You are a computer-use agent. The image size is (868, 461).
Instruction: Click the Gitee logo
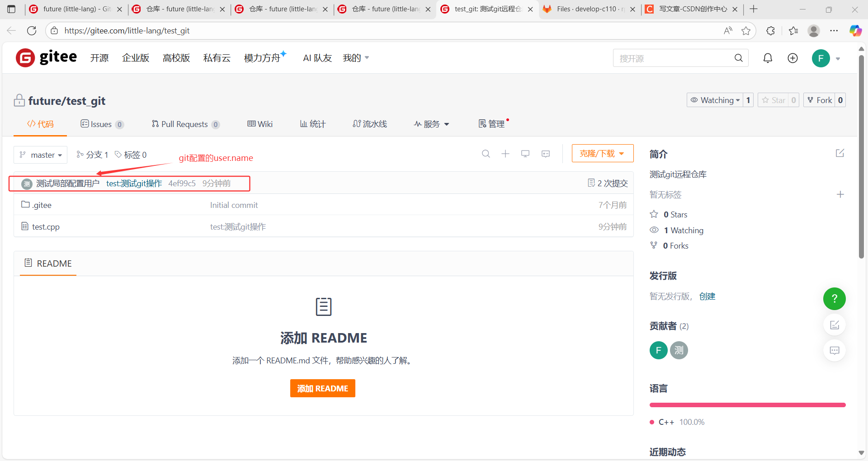[46, 57]
